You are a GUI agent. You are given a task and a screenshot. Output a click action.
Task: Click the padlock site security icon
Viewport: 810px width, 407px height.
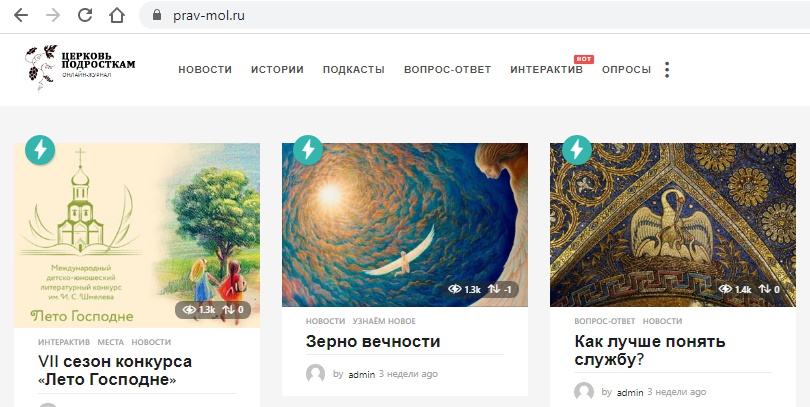coord(157,15)
